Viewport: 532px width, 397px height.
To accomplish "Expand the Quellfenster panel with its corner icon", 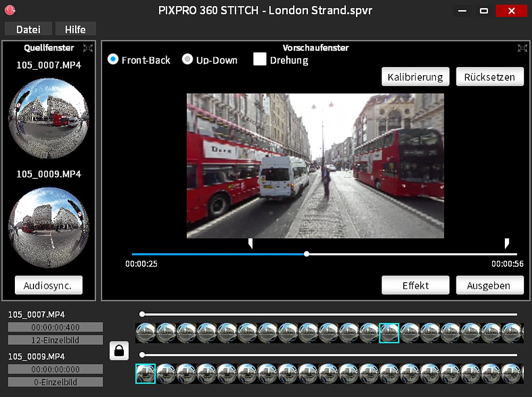I will pos(88,48).
